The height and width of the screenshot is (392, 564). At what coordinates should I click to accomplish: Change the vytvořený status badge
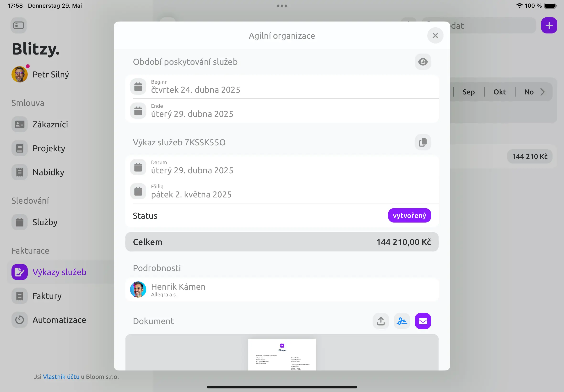(409, 215)
